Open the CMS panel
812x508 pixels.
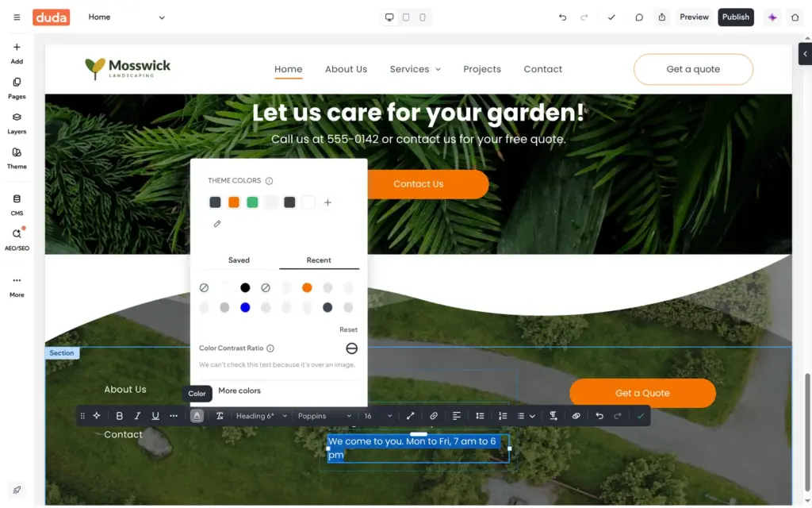(x=17, y=205)
